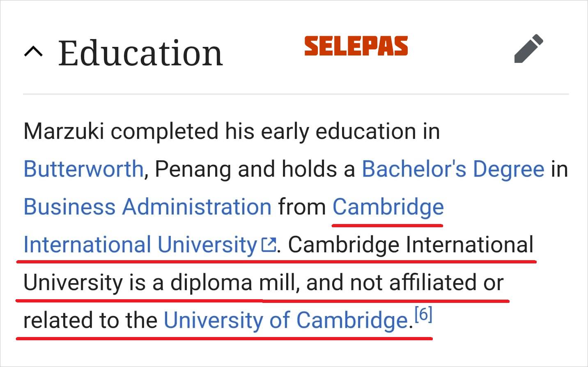The image size is (588, 367).
Task: Click the words 'related to the'
Action: [90, 321]
